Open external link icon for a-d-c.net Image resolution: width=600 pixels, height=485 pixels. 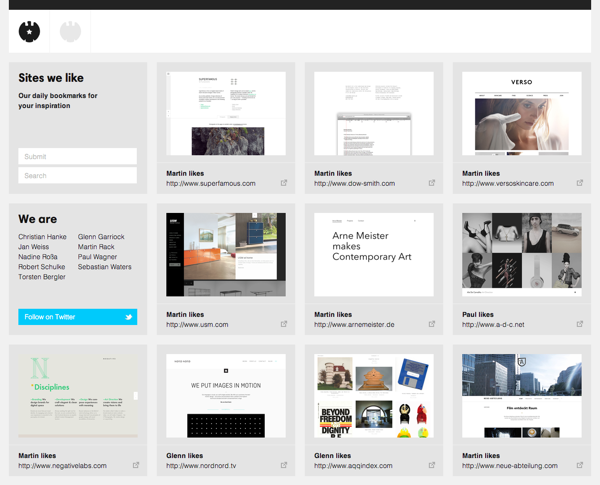[x=580, y=324]
